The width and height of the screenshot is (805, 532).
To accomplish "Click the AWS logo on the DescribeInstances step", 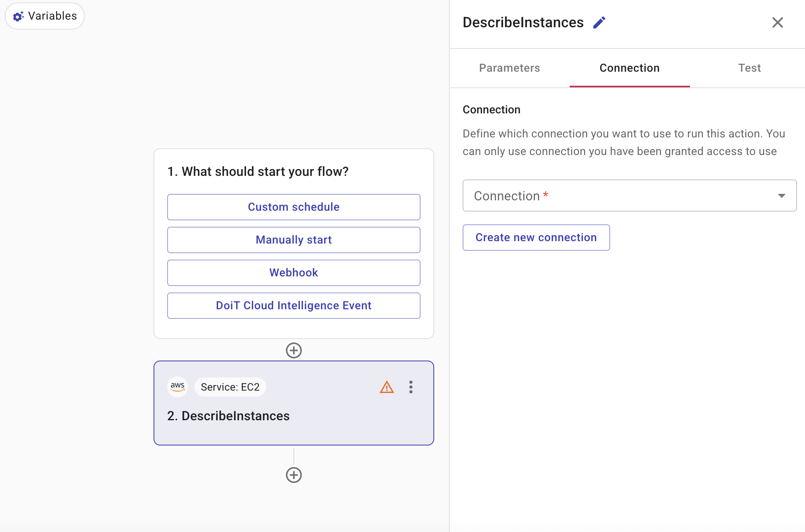I will coord(177,387).
